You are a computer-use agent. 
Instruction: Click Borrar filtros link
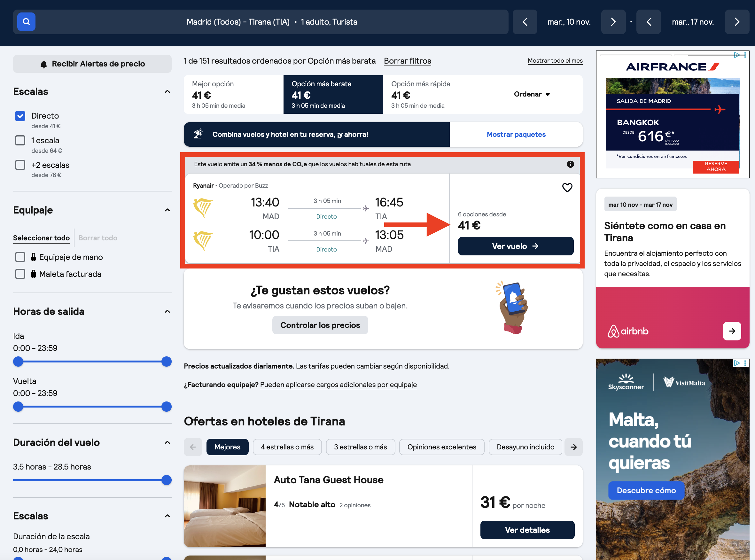pyautogui.click(x=407, y=61)
